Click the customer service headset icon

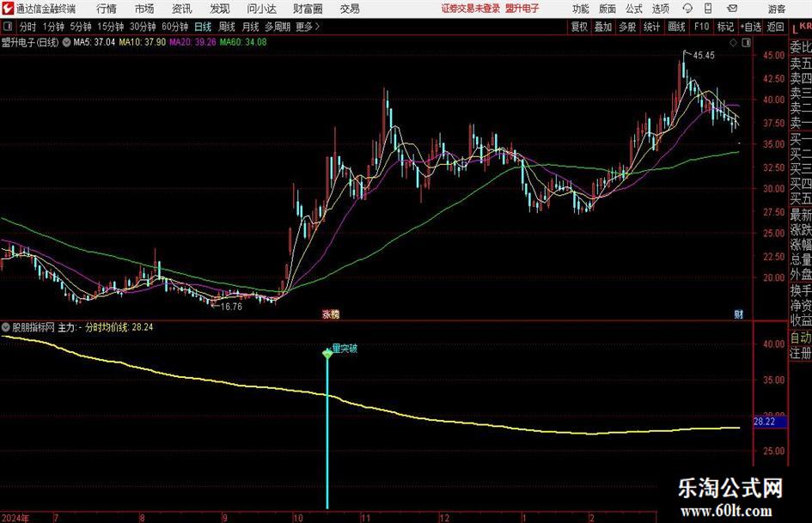pos(687,9)
